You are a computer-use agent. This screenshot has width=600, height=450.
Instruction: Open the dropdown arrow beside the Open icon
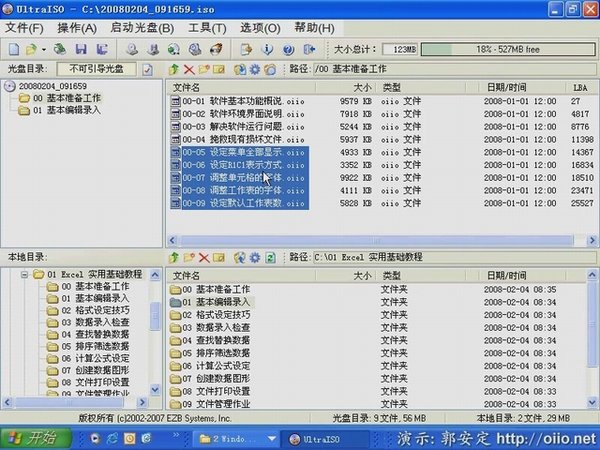point(44,49)
